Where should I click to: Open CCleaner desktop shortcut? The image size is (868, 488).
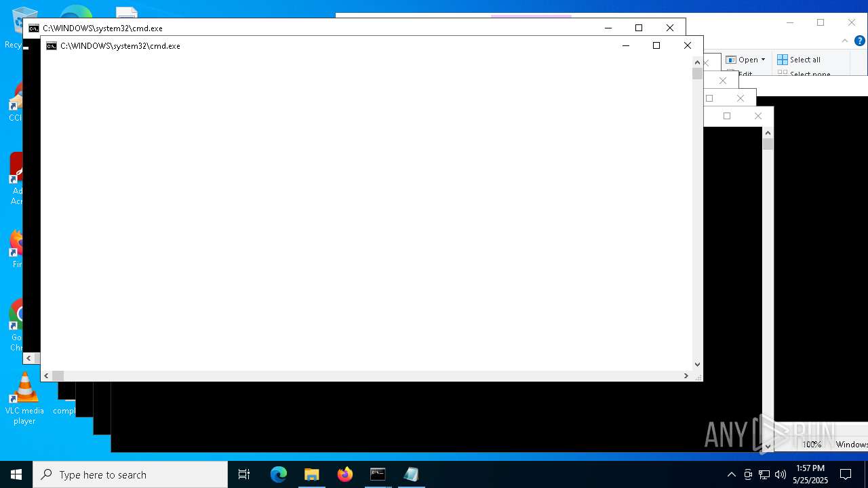pyautogui.click(x=15, y=102)
